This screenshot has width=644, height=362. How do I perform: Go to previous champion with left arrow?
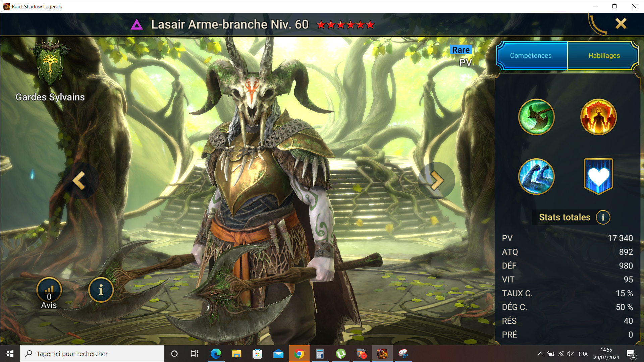[x=79, y=181]
